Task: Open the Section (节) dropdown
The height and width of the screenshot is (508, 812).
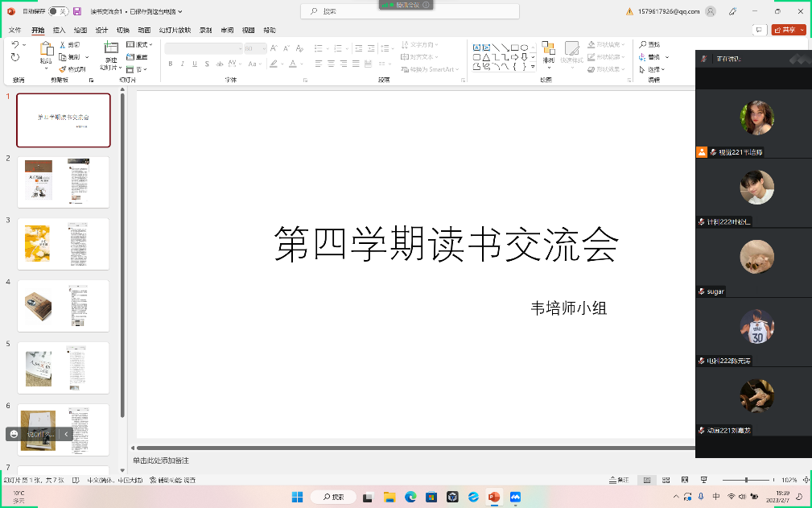Action: point(137,69)
